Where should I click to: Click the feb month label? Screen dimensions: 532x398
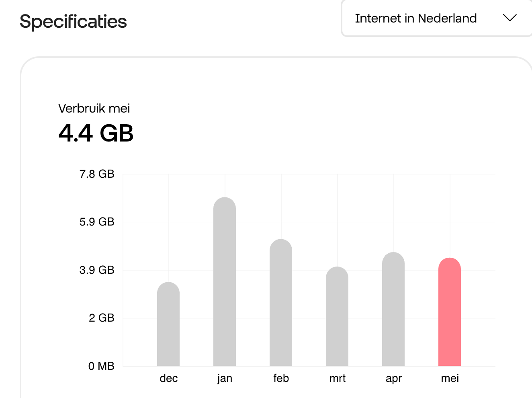pos(281,378)
